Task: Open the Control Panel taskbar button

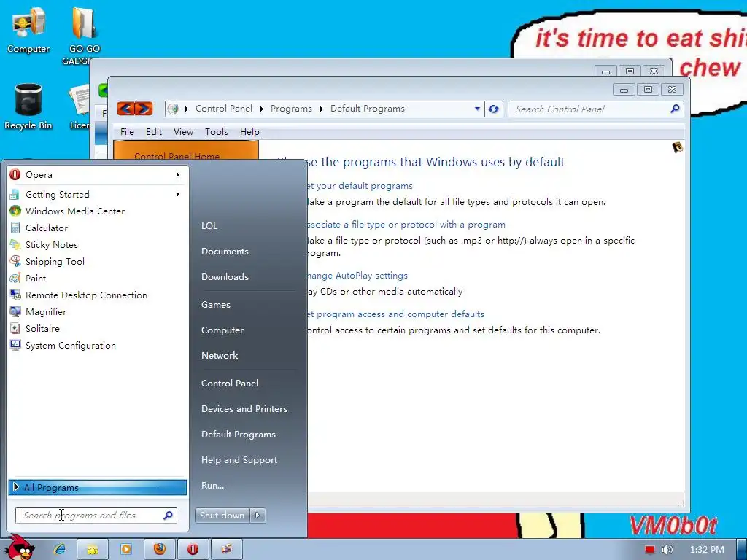Action: click(227, 550)
